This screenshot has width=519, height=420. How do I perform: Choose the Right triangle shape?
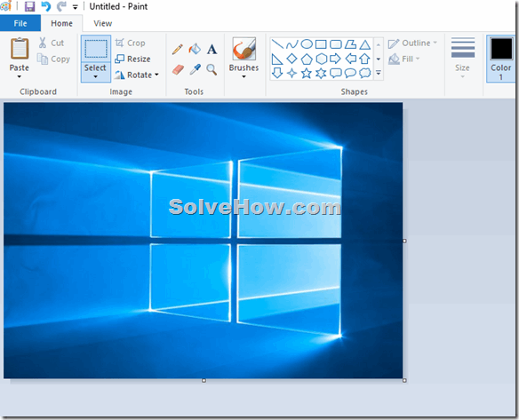pos(276,59)
